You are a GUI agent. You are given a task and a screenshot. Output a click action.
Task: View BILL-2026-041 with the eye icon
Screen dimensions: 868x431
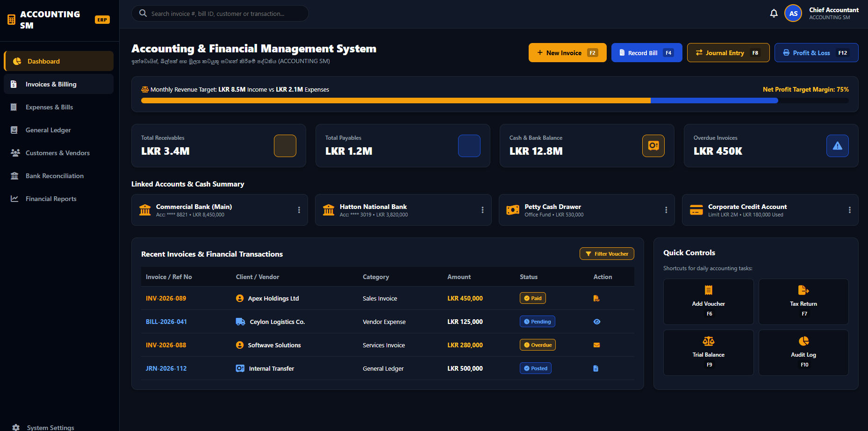[x=596, y=322]
